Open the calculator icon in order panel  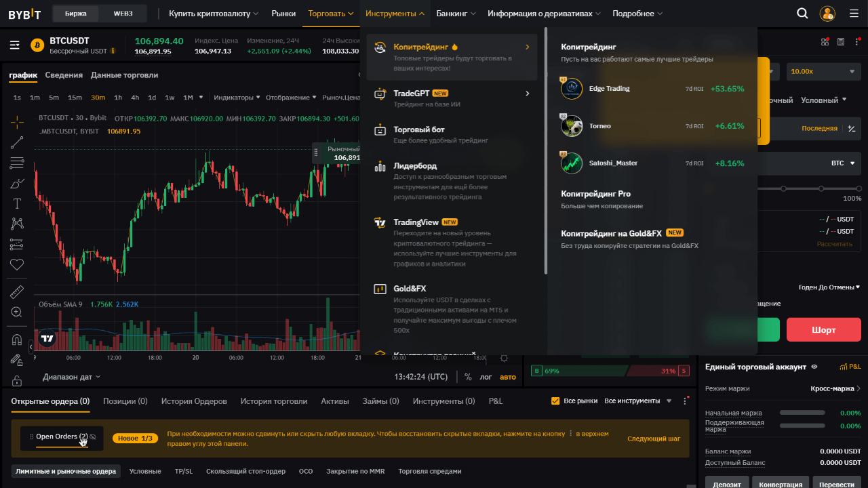coord(841,42)
